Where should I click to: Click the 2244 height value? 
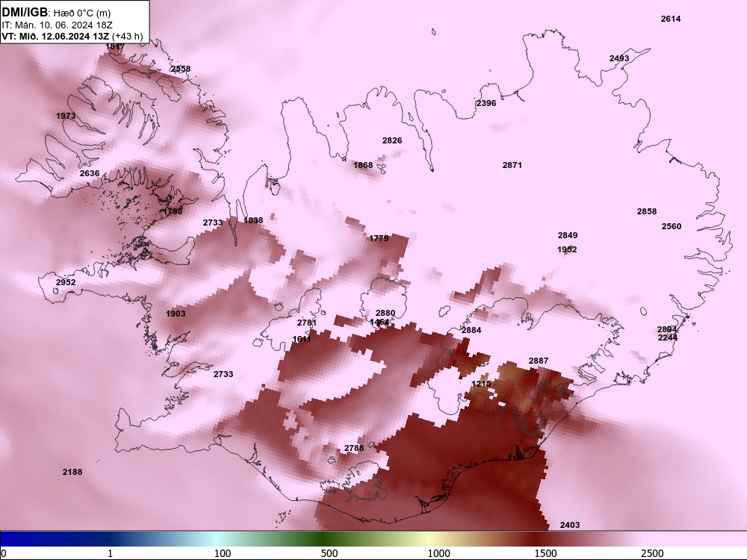[667, 337]
